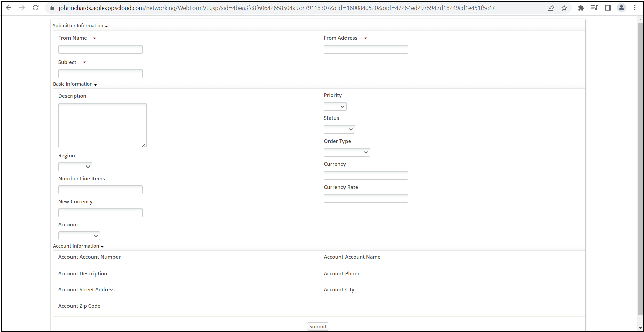644x332 pixels.
Task: Go forward to next page
Action: tap(22, 8)
